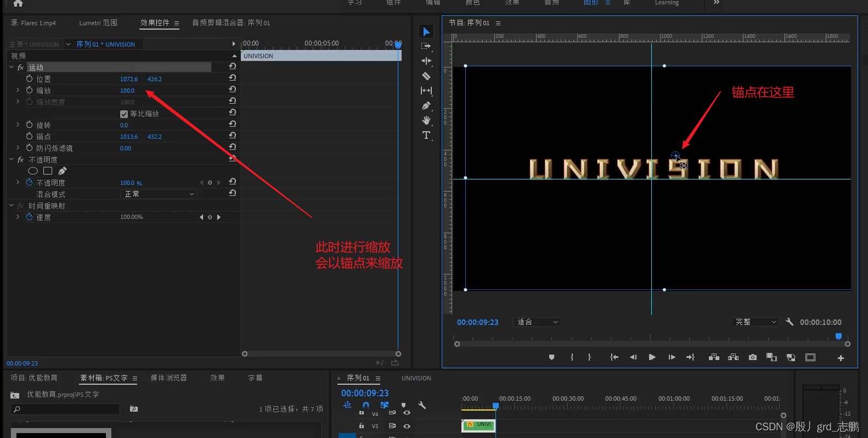Viewport: 868px width, 438px height.
Task: Add a marker in Program monitor
Action: pyautogui.click(x=551, y=357)
